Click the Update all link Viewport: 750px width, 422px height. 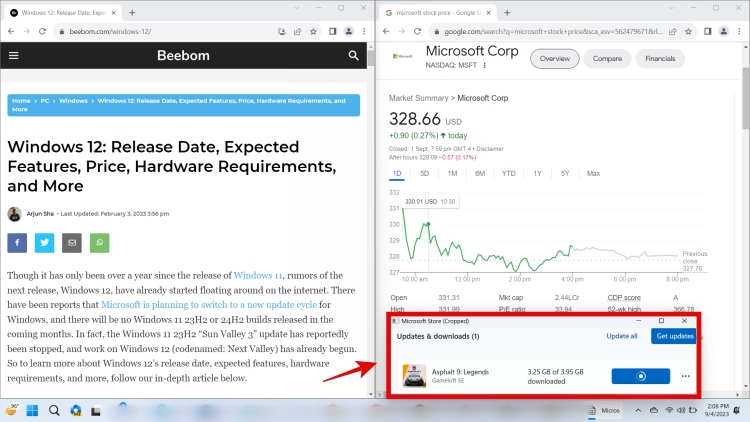[x=622, y=336]
